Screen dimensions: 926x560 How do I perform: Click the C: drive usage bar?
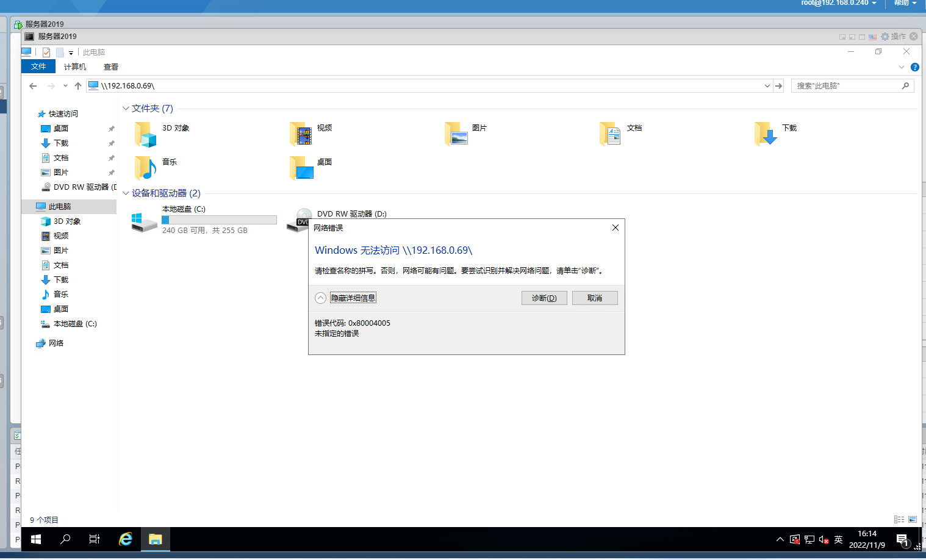[x=219, y=220]
